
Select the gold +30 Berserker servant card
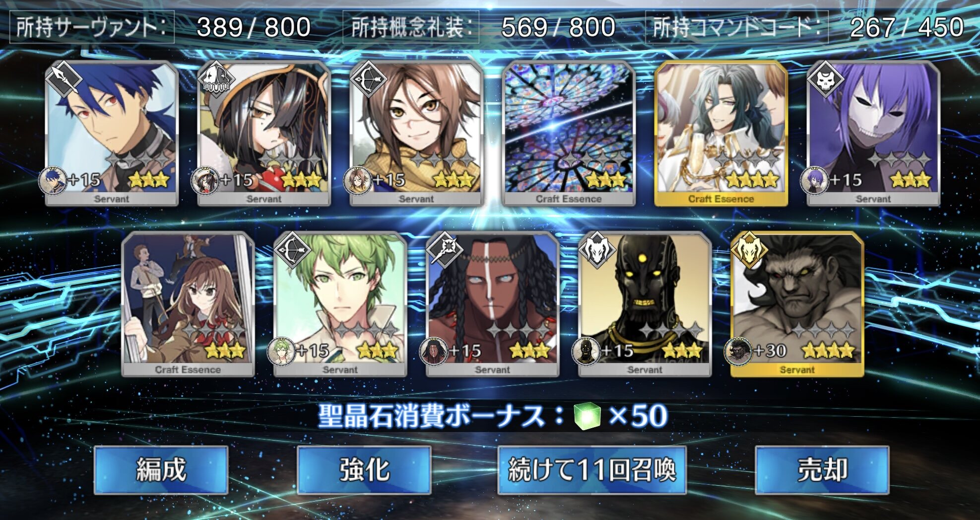797,304
